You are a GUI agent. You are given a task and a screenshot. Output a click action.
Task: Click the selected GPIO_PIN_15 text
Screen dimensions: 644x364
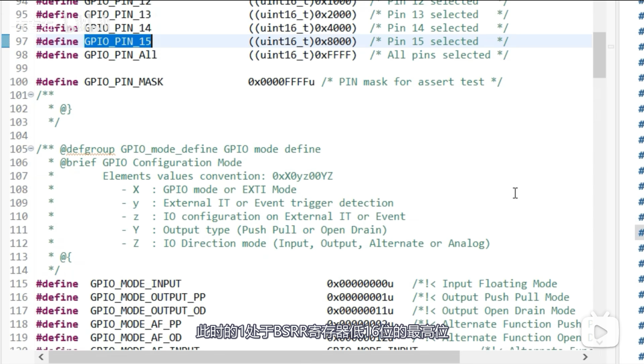pyautogui.click(x=118, y=41)
